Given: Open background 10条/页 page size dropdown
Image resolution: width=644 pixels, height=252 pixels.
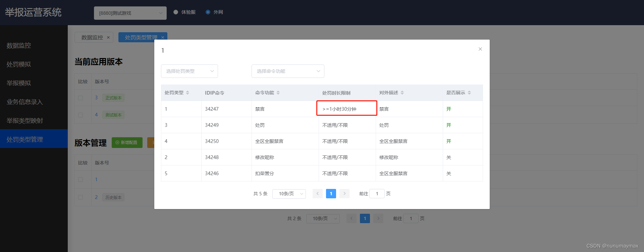Looking at the screenshot, I should coord(323,218).
